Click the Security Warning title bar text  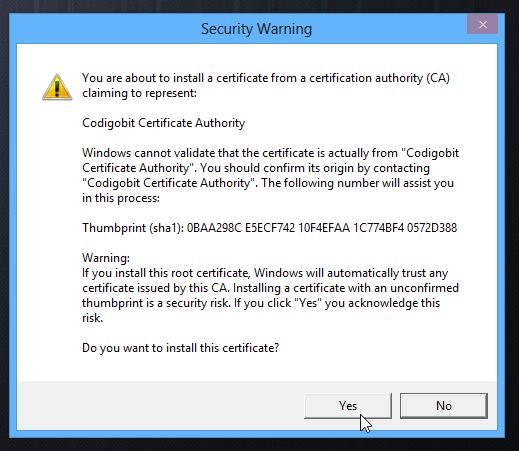point(256,29)
